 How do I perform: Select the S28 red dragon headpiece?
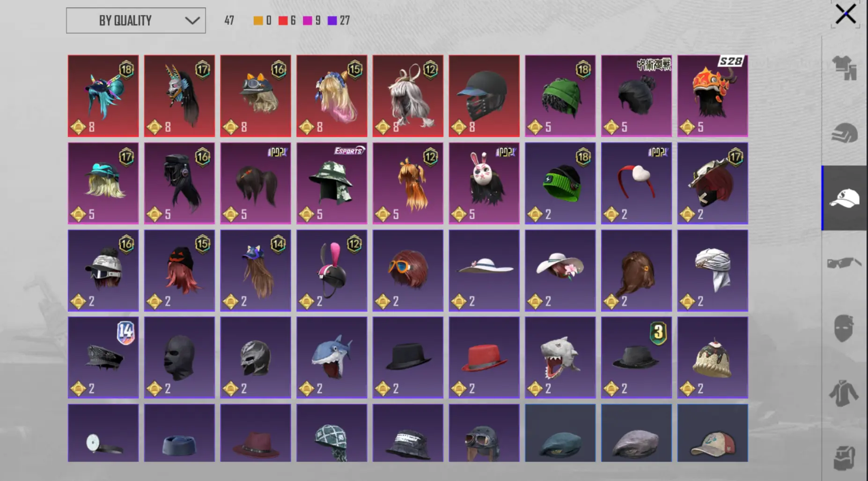click(713, 96)
